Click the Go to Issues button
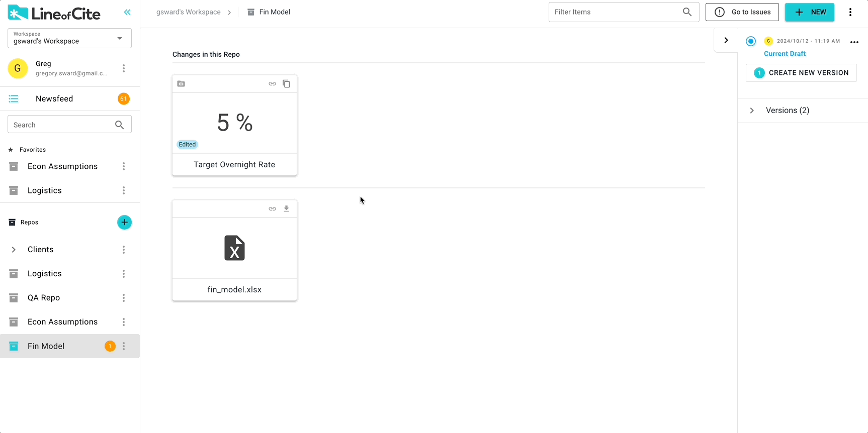Viewport: 868px width, 433px height. coord(742,12)
